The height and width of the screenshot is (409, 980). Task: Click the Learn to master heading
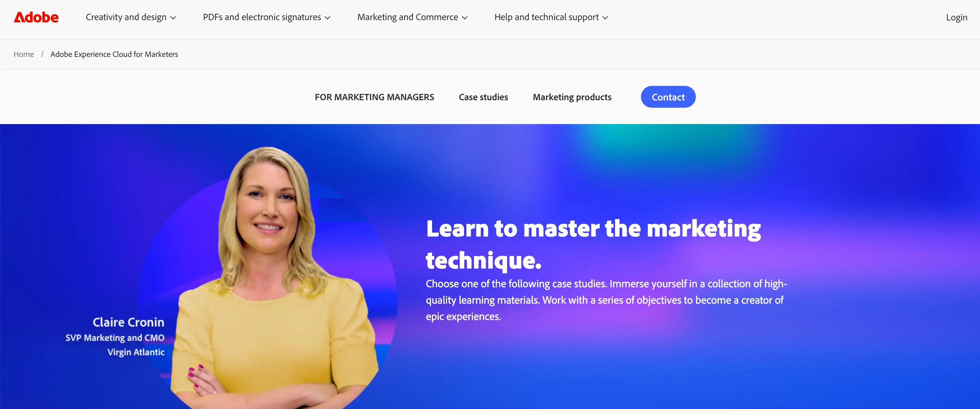coord(594,244)
